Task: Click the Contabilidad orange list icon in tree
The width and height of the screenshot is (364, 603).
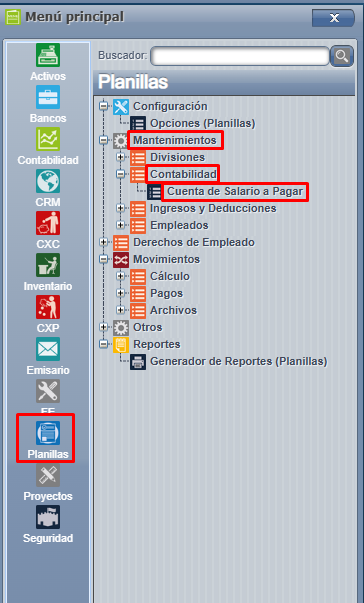Action: (138, 175)
